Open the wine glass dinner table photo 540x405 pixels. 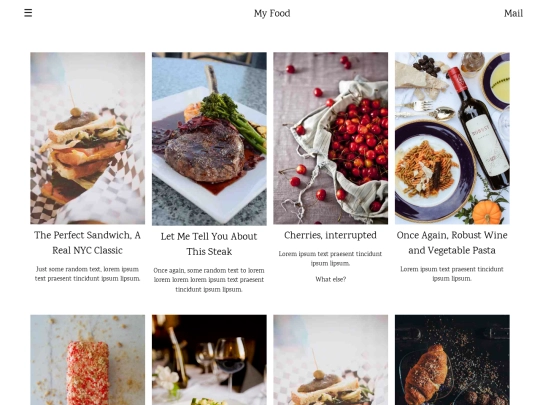pos(209,360)
